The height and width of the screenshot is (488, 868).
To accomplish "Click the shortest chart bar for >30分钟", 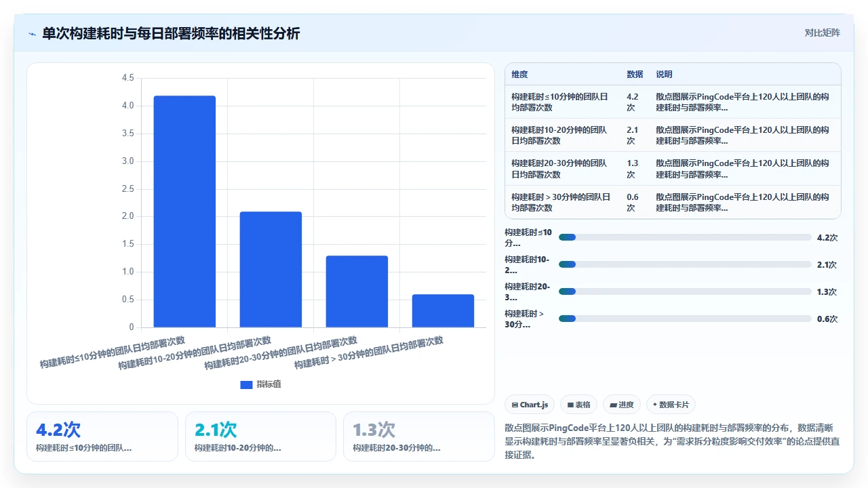I will pyautogui.click(x=443, y=311).
